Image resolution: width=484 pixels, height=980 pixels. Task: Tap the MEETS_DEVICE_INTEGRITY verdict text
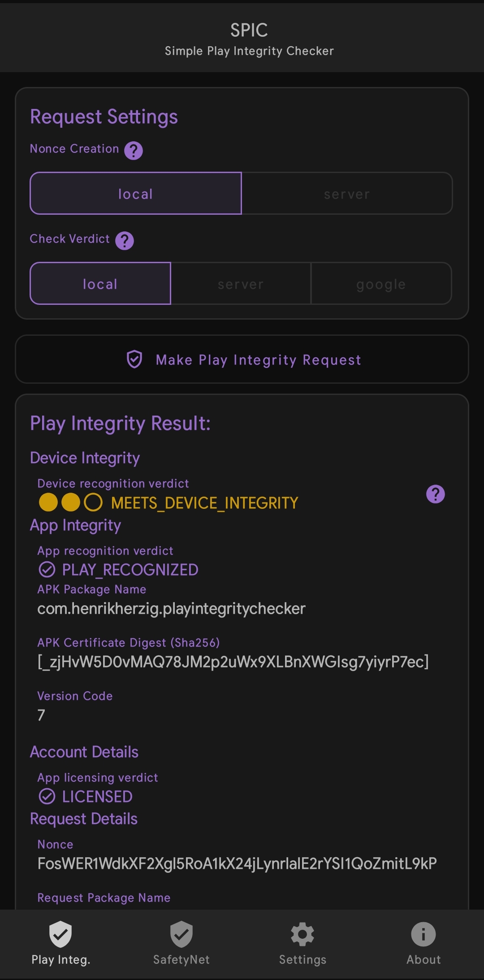coord(204,503)
